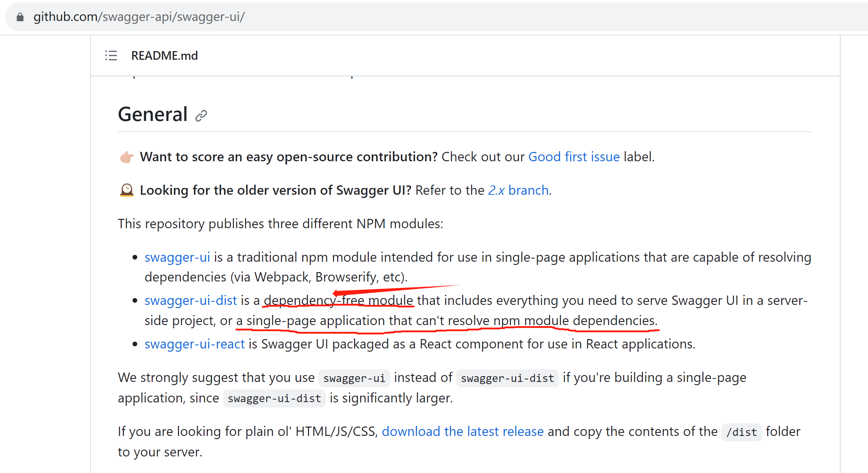Open the swagger-ui-react module link
This screenshot has height=473, width=868.
point(194,344)
